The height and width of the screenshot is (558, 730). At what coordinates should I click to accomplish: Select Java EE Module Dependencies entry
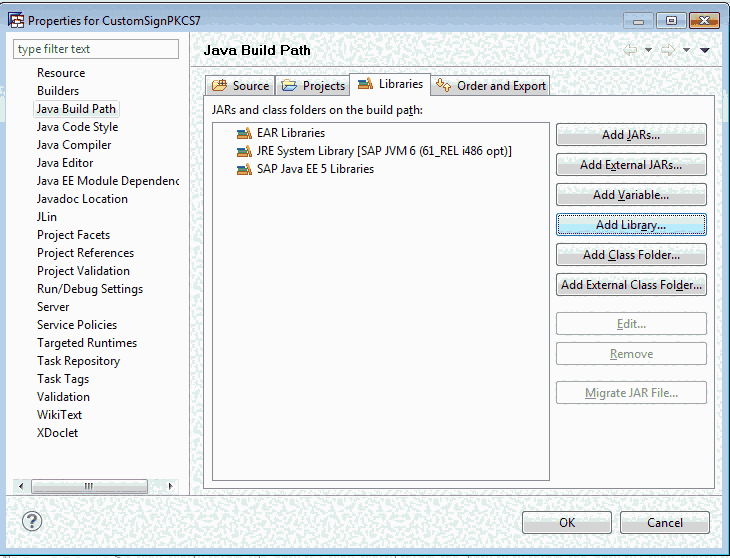click(108, 181)
